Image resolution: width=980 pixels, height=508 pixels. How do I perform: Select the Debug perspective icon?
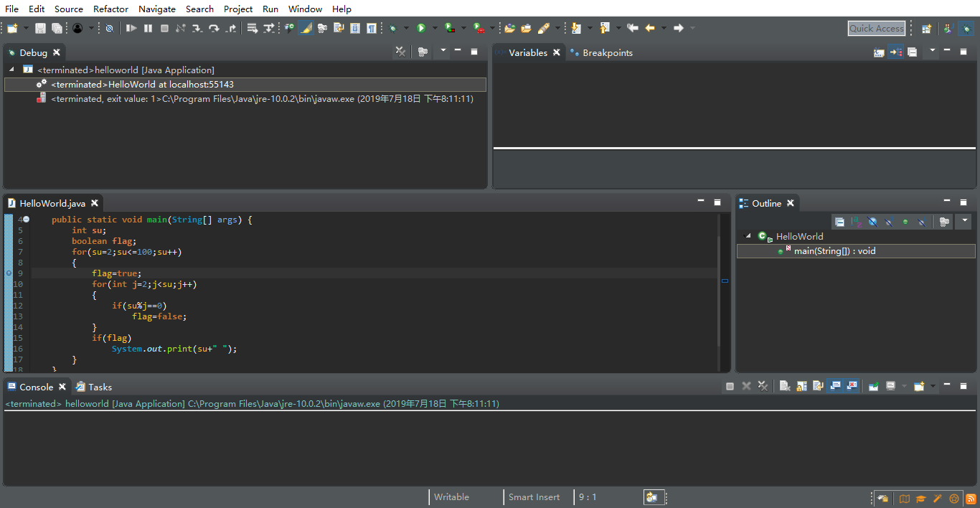pos(967,28)
